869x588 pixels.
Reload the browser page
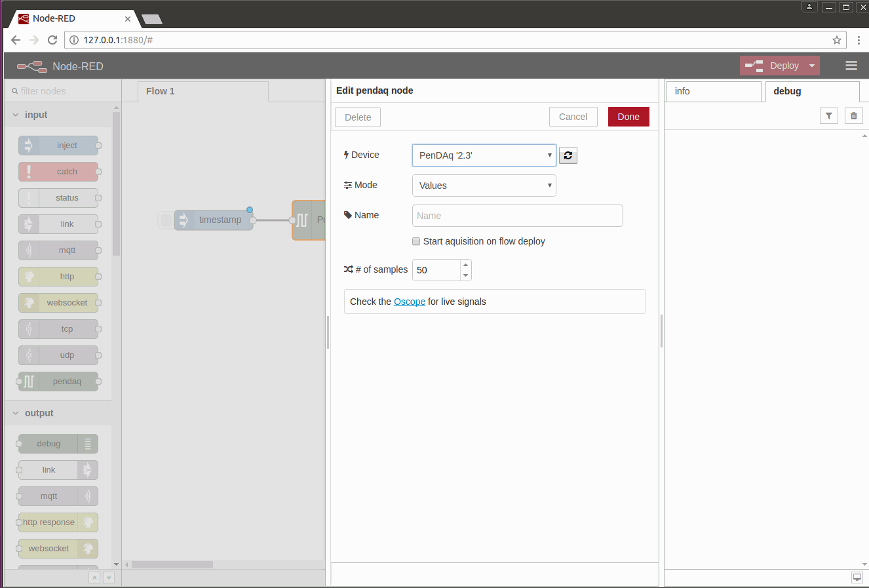(52, 40)
